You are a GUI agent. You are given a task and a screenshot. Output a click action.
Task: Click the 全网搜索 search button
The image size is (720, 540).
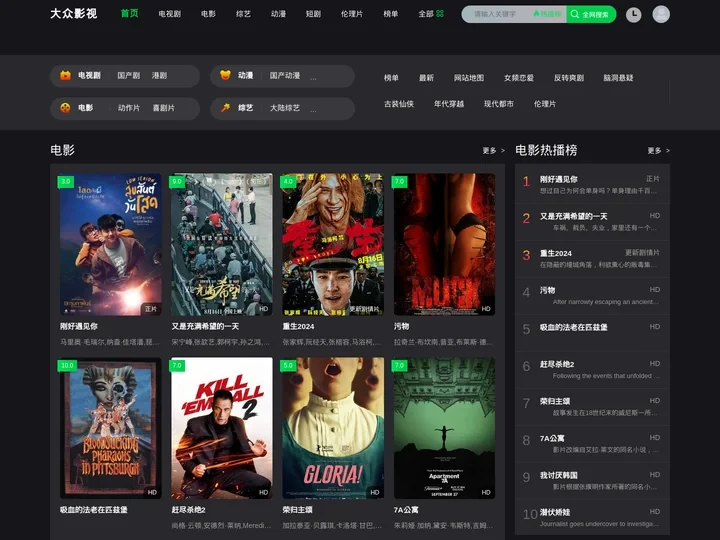(591, 14)
